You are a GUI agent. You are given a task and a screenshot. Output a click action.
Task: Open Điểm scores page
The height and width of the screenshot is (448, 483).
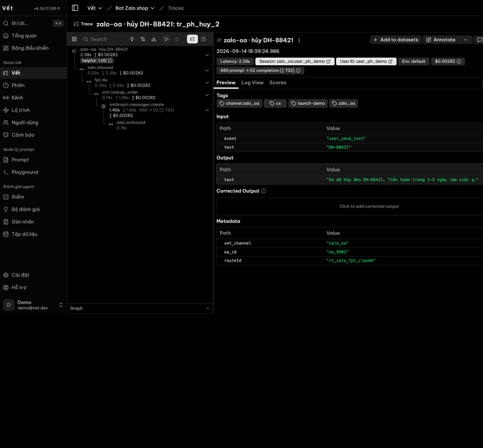33,197
